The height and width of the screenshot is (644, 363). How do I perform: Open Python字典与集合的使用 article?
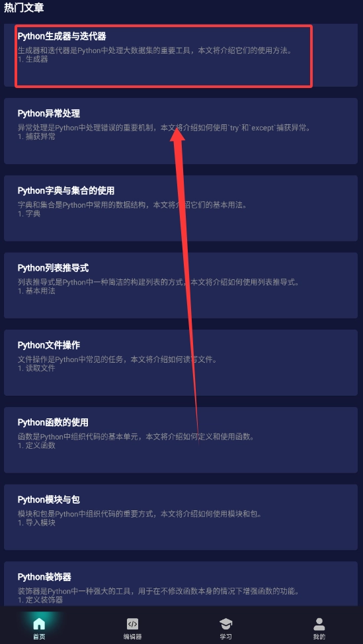181,208
